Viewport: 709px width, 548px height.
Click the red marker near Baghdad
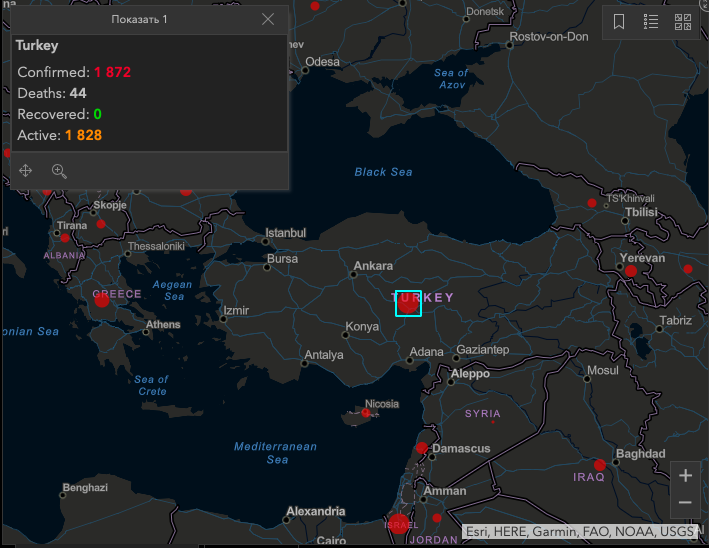[600, 465]
